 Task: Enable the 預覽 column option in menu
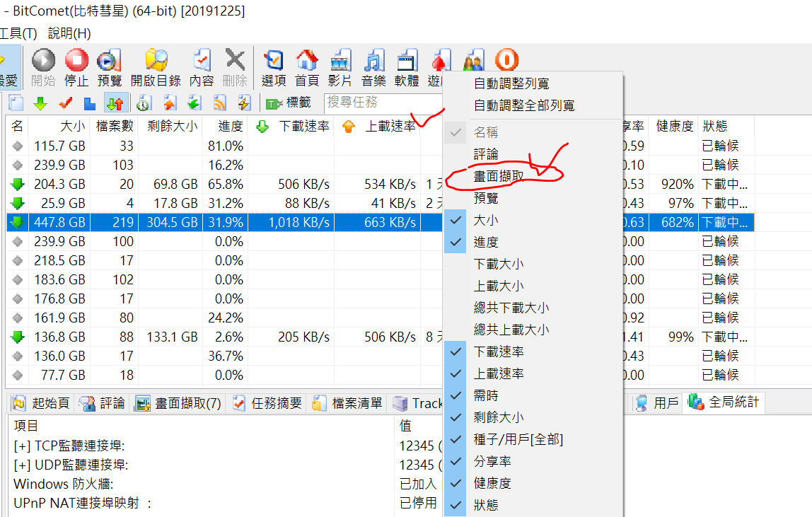point(533,199)
